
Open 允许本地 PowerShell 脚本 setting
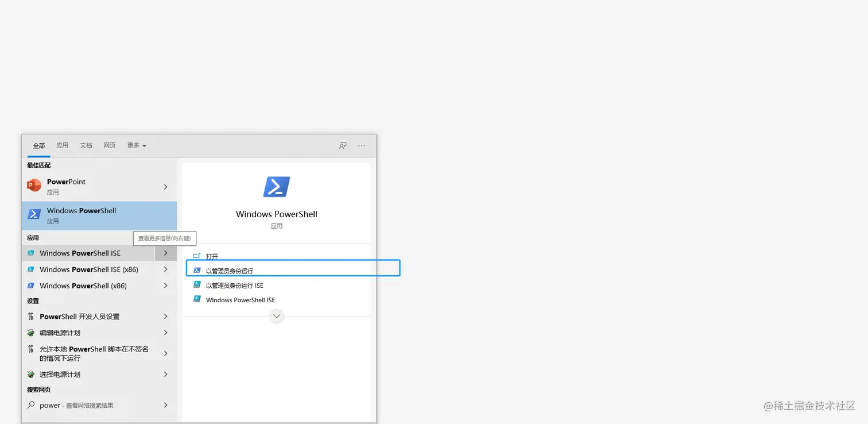tap(88, 353)
